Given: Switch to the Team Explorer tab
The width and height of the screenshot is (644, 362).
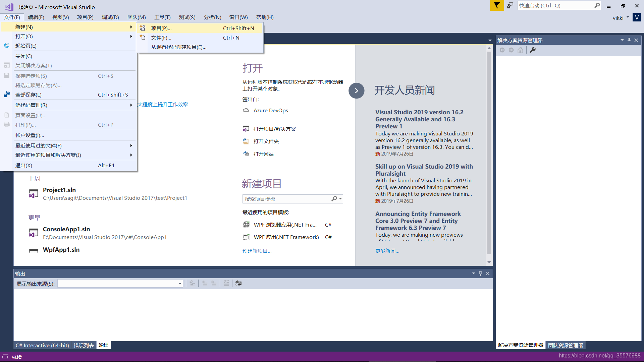Looking at the screenshot, I should [x=566, y=345].
